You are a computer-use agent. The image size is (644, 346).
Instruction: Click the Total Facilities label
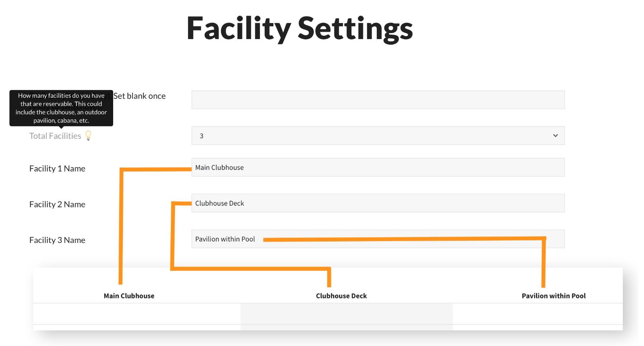(x=55, y=135)
